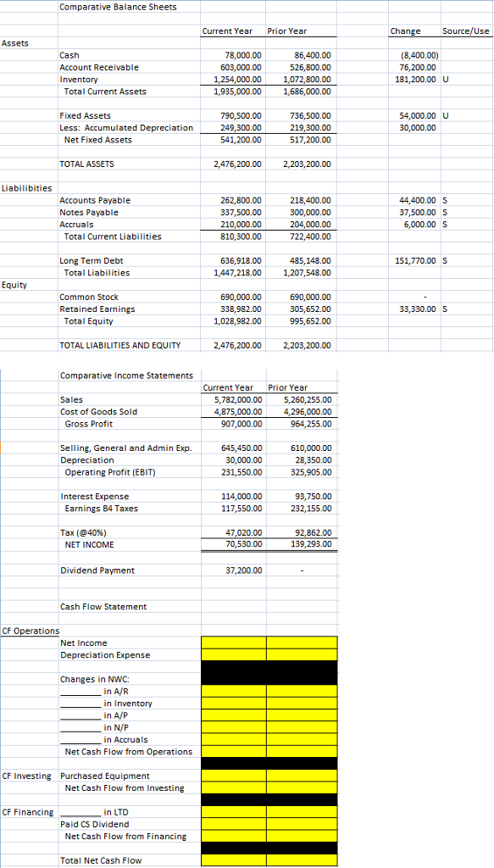494x868 pixels.
Task: Select Cash prior year value 86,400.00
Action: tap(313, 55)
